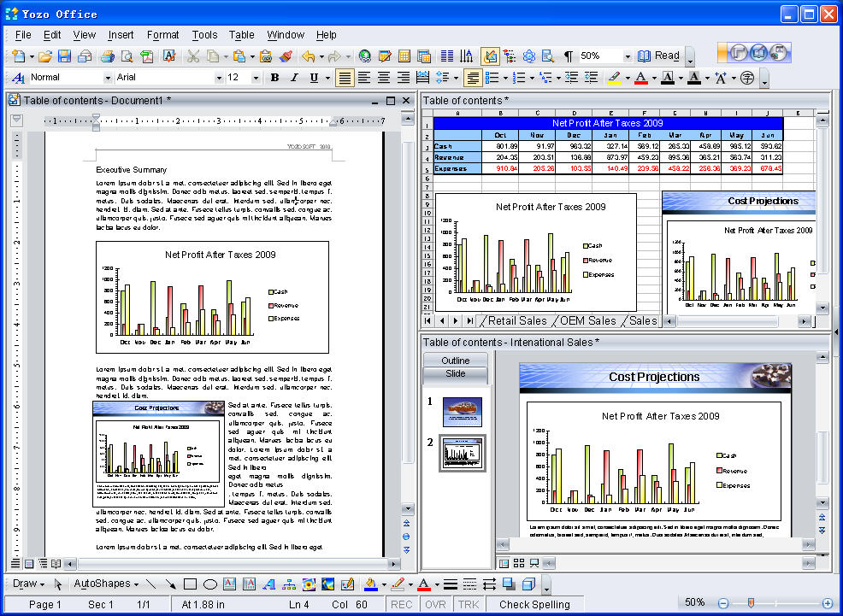Open Print Preview magnifier icon
Viewport: 843px width, 616px height.
[127, 56]
